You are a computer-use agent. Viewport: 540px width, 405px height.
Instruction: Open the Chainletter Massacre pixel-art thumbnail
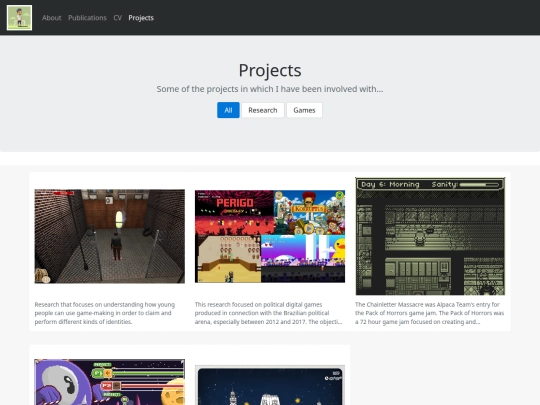[430, 236]
